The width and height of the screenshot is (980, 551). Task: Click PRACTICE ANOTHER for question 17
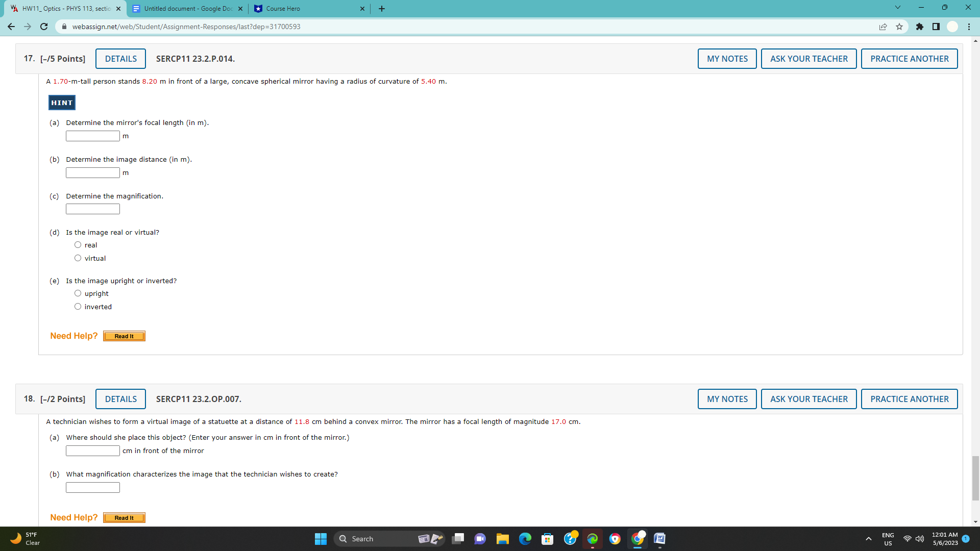pos(909,59)
